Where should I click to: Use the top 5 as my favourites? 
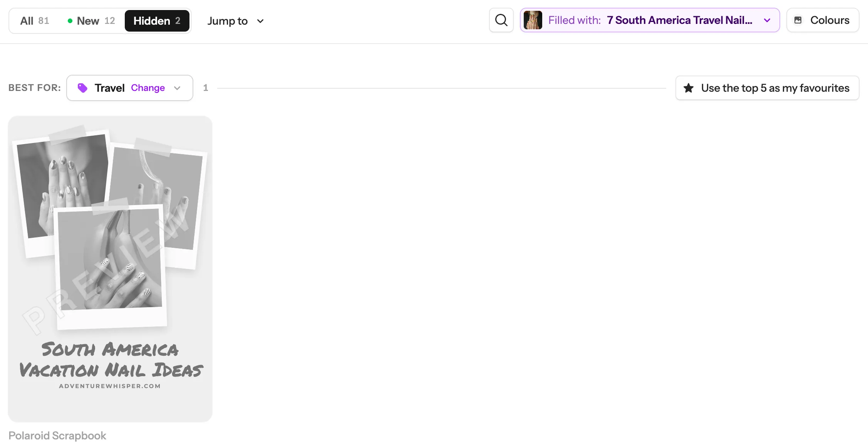pos(767,88)
